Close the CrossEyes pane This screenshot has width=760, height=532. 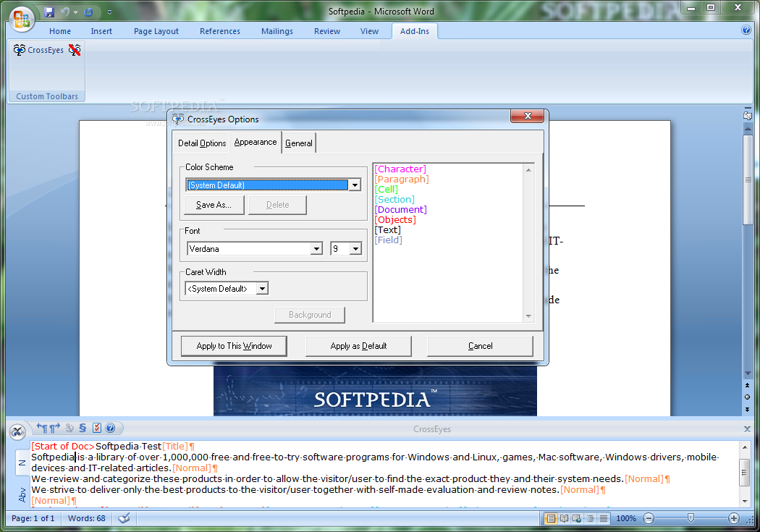pos(747,429)
